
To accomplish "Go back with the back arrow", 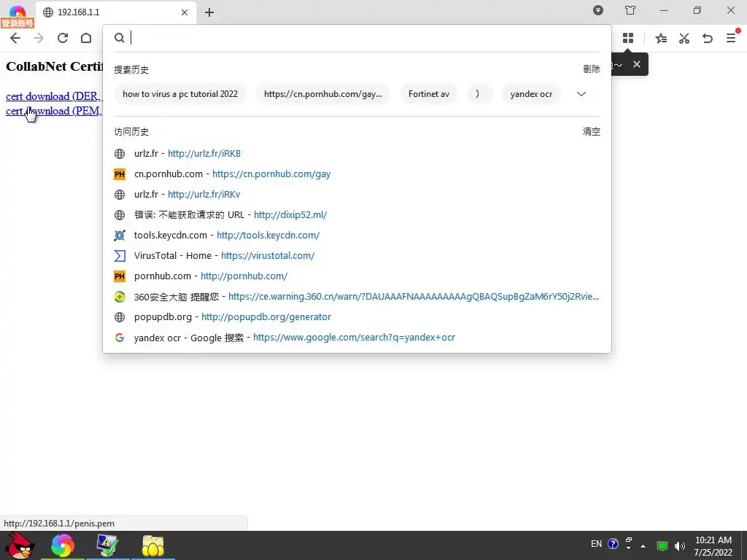I will [x=15, y=38].
